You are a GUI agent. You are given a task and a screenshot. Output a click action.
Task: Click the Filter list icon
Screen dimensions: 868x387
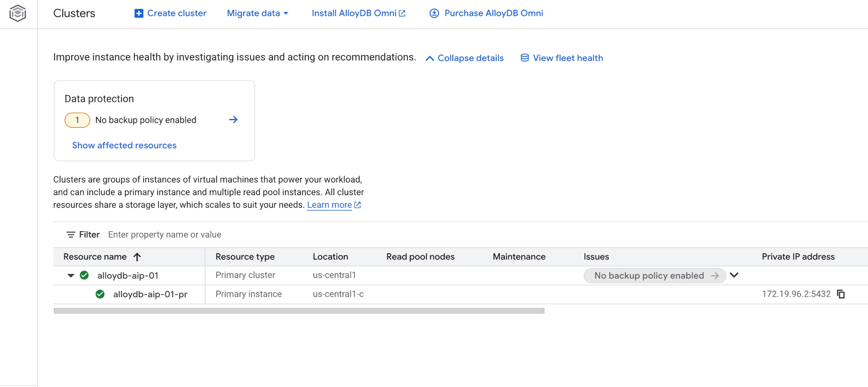(71, 235)
